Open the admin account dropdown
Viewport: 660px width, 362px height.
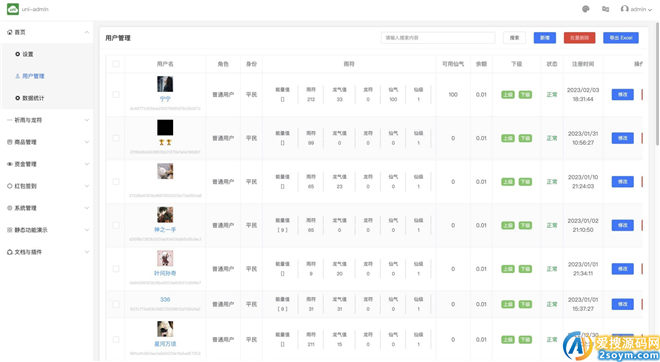click(x=636, y=9)
